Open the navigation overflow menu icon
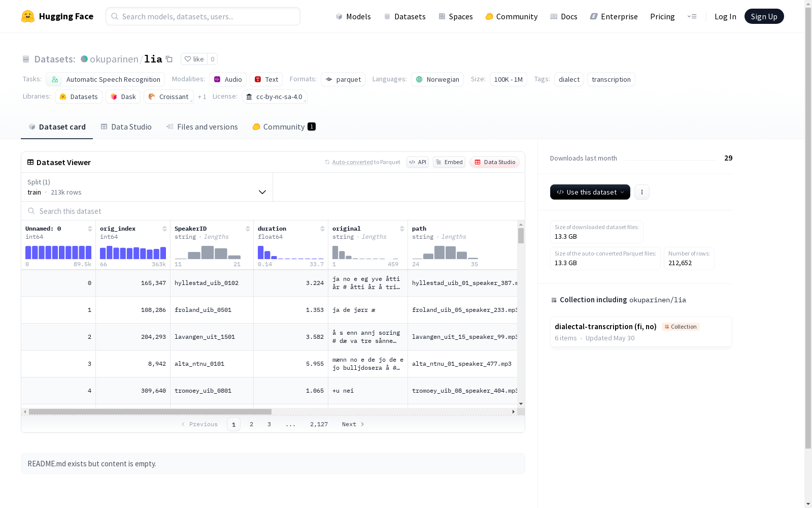This screenshot has width=812, height=508. tap(692, 16)
